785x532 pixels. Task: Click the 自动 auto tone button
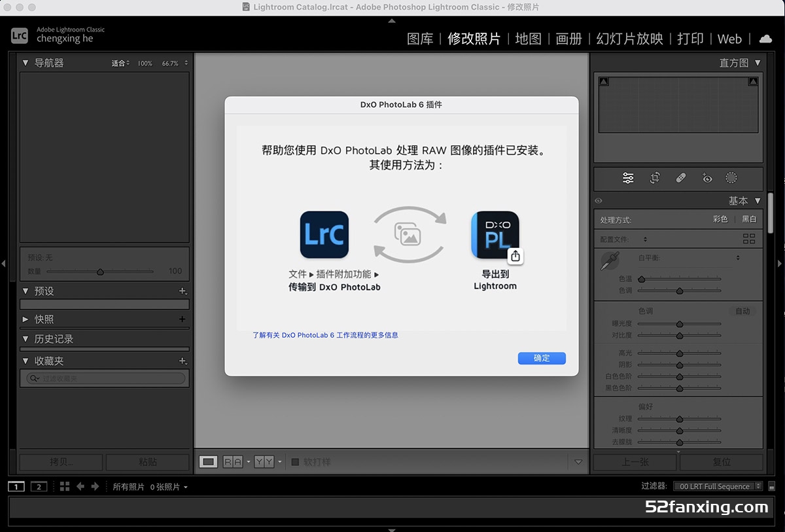[x=742, y=311]
